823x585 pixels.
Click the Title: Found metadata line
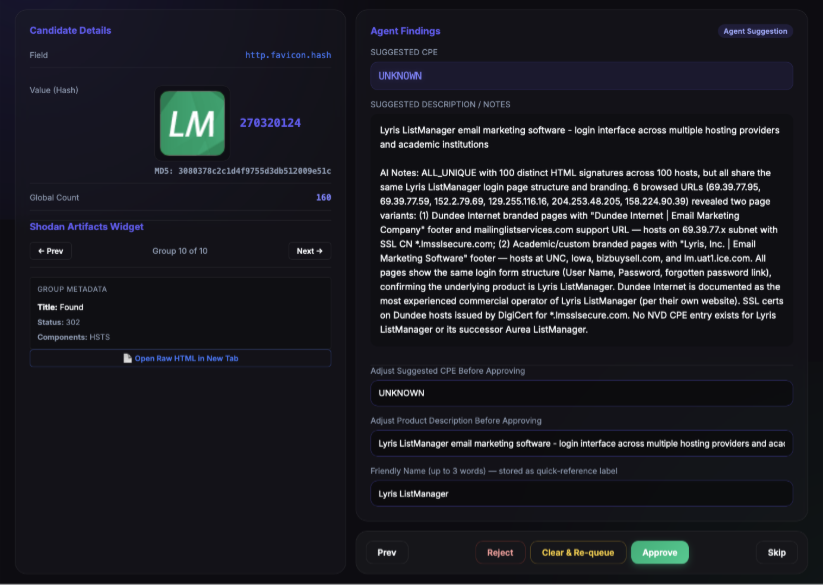60,307
